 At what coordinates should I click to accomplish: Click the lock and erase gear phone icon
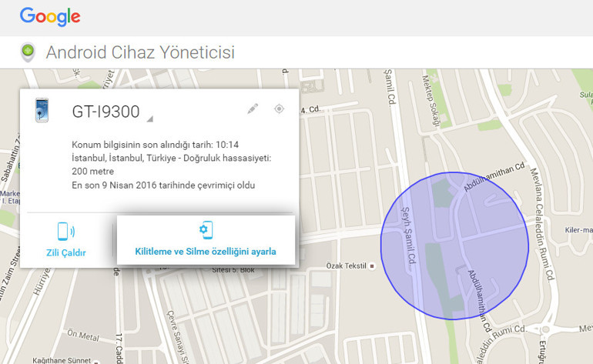click(x=206, y=230)
